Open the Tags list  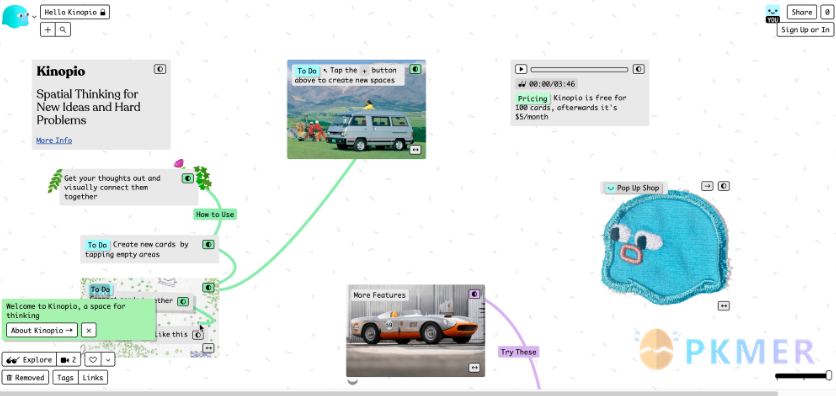point(65,377)
